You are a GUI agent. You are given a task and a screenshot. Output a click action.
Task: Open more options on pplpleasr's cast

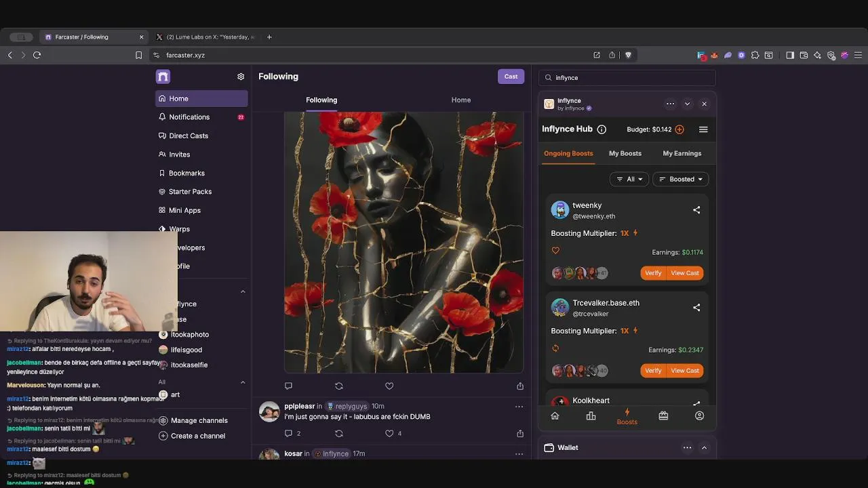coord(519,407)
